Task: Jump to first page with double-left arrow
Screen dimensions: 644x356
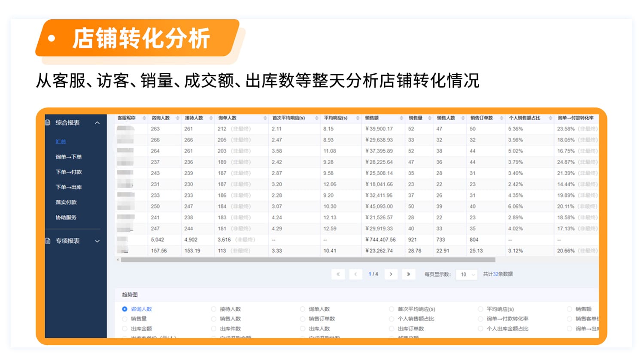Action: point(338,274)
